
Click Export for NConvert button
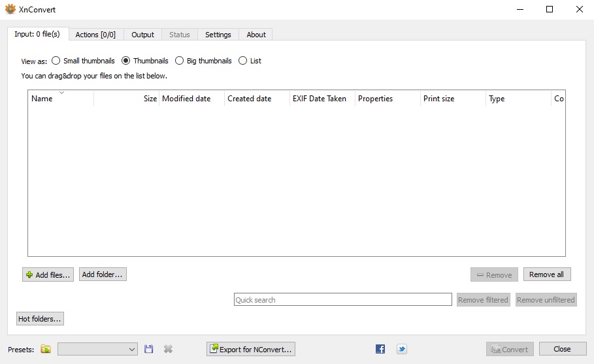coord(251,349)
